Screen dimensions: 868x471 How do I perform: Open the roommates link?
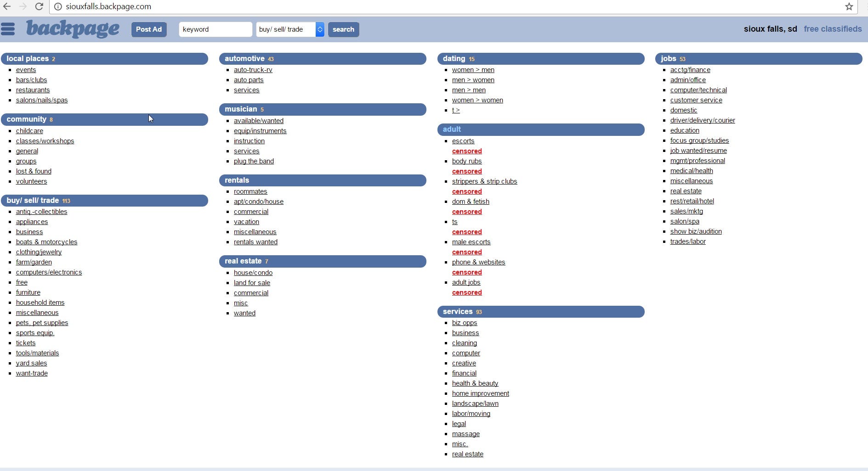click(250, 191)
